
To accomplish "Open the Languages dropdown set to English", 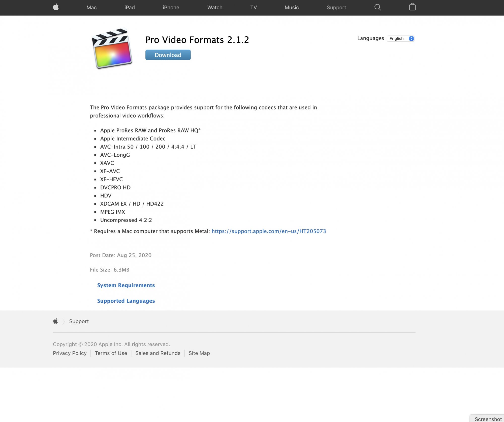I will pyautogui.click(x=401, y=39).
